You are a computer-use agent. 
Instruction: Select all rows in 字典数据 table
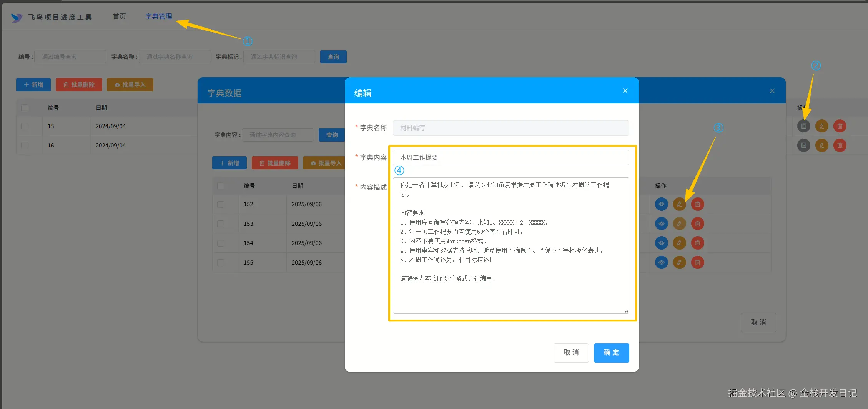pyautogui.click(x=221, y=185)
